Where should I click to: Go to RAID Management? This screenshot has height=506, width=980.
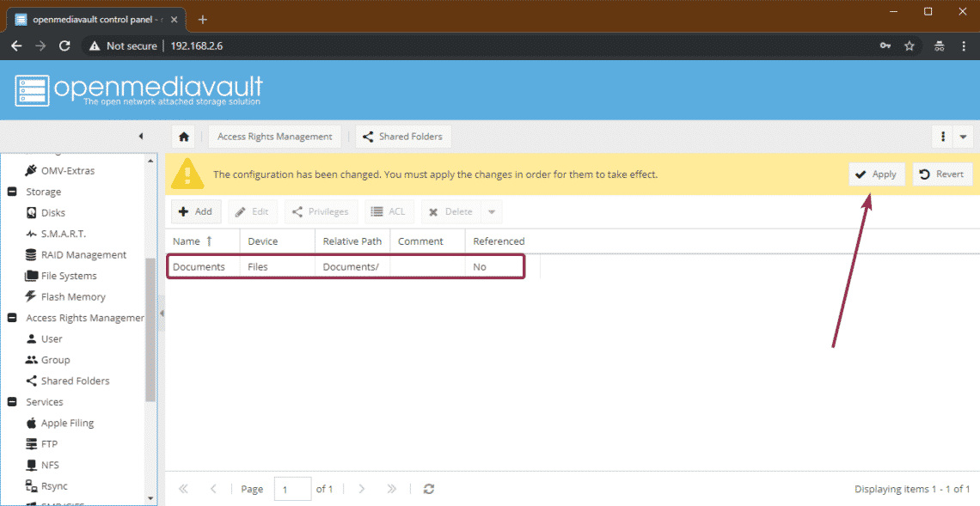[83, 255]
